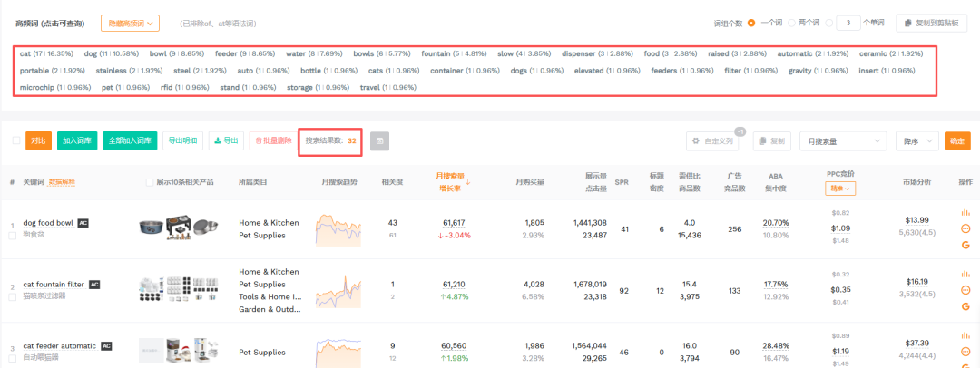The image size is (980, 368).
Task: Click the gray calendar icon button
Action: [379, 141]
